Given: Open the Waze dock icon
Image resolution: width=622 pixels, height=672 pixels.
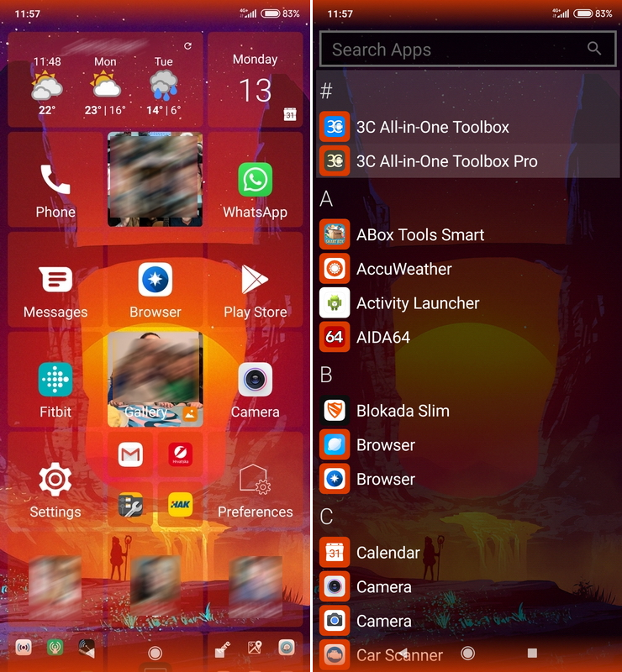Looking at the screenshot, I should click(x=287, y=647).
